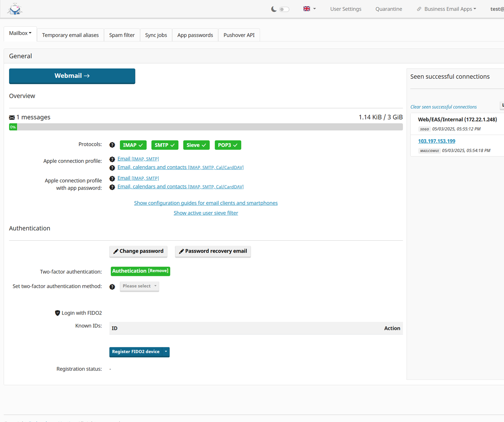The width and height of the screenshot is (504, 422).
Task: Click the MAILCOWUI connection badge
Action: [429, 151]
